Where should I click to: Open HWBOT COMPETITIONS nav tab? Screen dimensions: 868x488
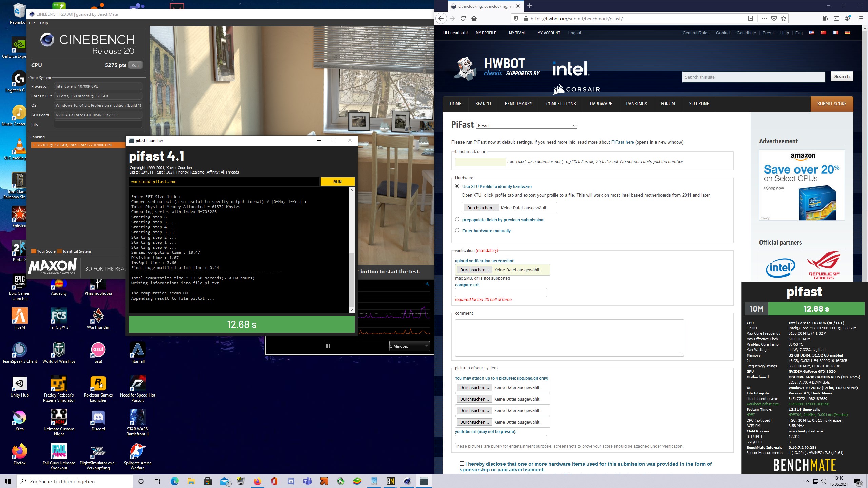coord(561,104)
